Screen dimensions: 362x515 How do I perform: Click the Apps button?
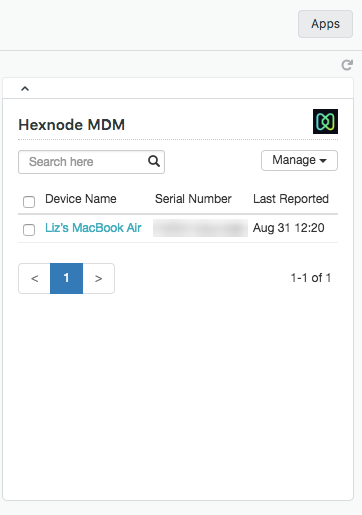point(325,24)
